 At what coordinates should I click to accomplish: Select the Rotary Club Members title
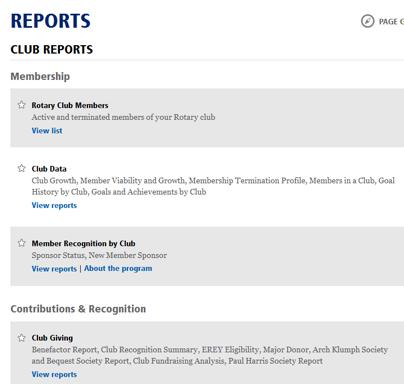(x=70, y=105)
